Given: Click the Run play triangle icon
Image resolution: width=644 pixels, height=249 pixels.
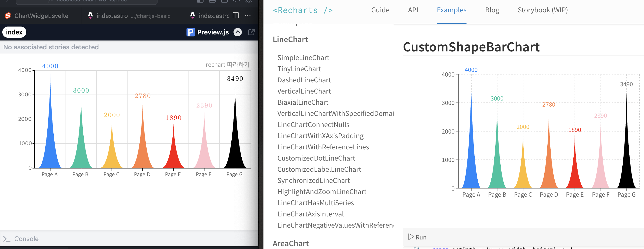Looking at the screenshot, I should [411, 237].
